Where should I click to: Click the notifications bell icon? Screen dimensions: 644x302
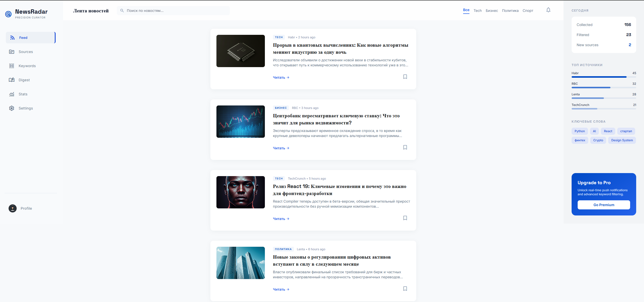548,10
